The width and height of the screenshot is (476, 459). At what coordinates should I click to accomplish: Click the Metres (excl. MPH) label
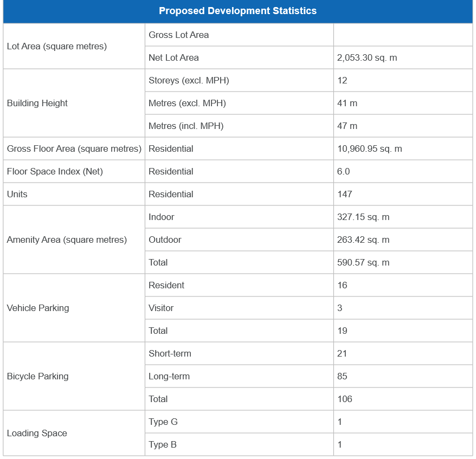pyautogui.click(x=187, y=104)
